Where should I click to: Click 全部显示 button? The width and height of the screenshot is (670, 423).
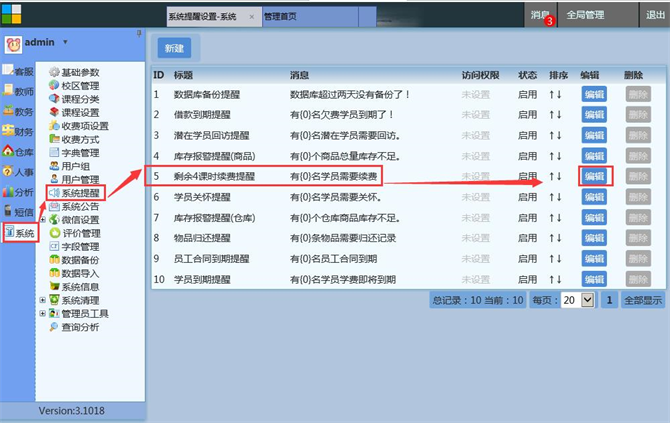pos(643,300)
